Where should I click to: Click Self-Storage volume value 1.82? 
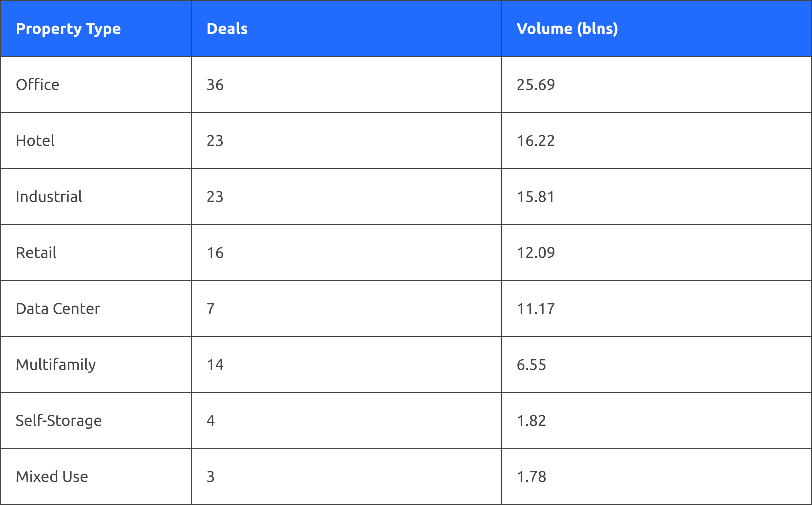point(531,420)
